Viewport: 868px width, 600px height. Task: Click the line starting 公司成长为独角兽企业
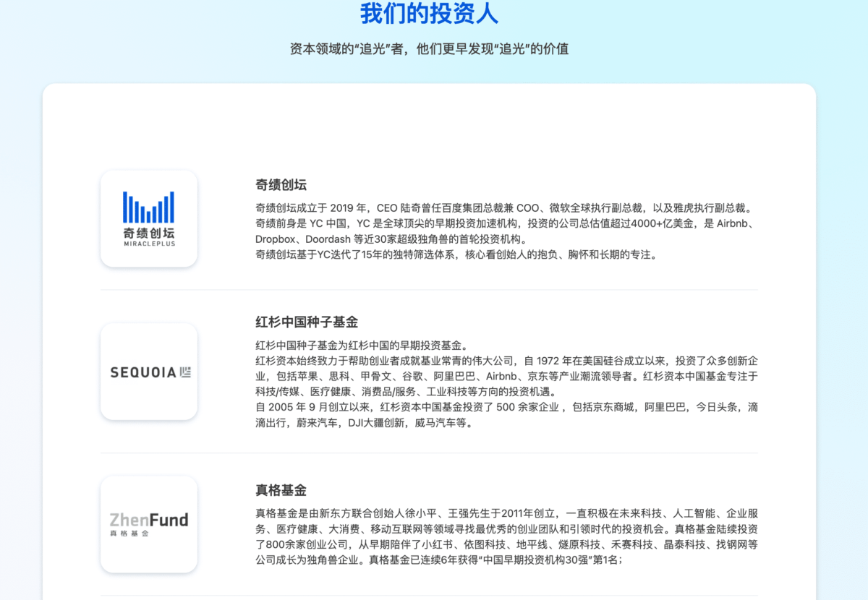(439, 560)
